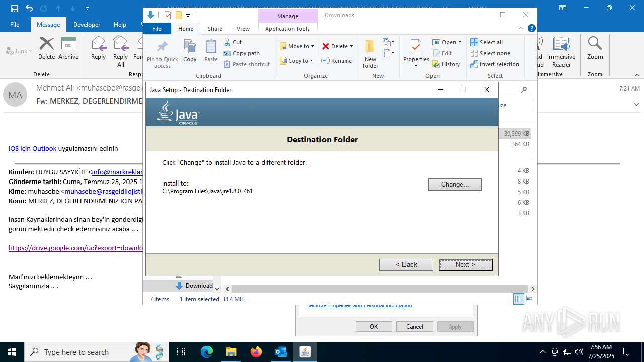
Task: Click File Explorer's horizontal scrollbar track
Action: click(x=380, y=289)
